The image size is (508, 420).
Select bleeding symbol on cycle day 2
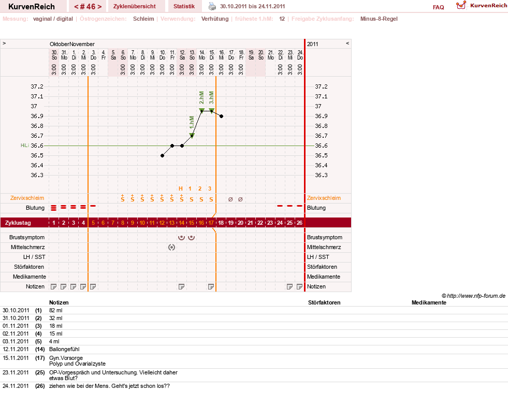click(x=64, y=207)
